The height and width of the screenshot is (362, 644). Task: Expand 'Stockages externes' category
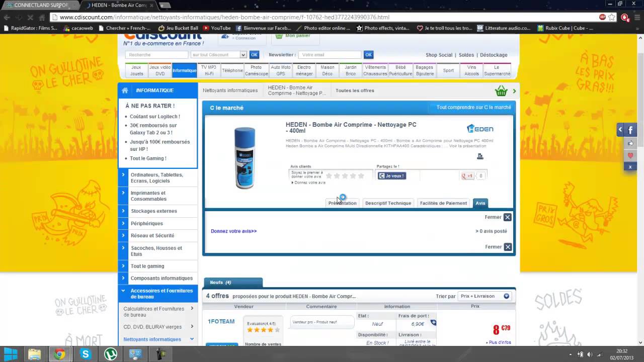123,211
